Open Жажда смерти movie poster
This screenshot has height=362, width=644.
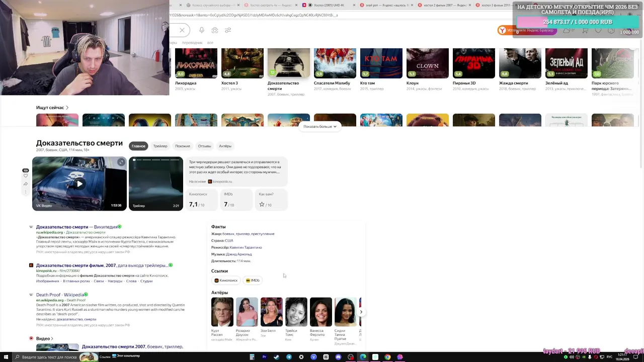click(x=520, y=63)
